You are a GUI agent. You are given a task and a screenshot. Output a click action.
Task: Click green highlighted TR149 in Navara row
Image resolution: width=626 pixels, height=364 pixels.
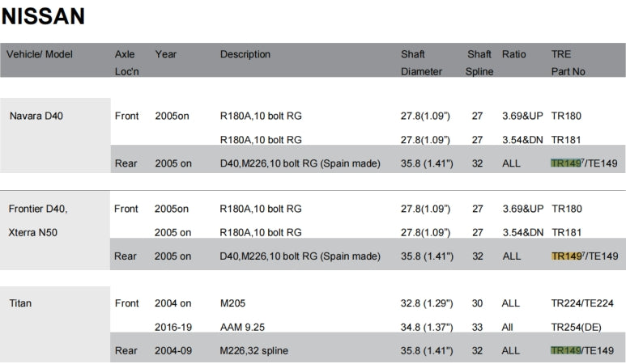[566, 163]
